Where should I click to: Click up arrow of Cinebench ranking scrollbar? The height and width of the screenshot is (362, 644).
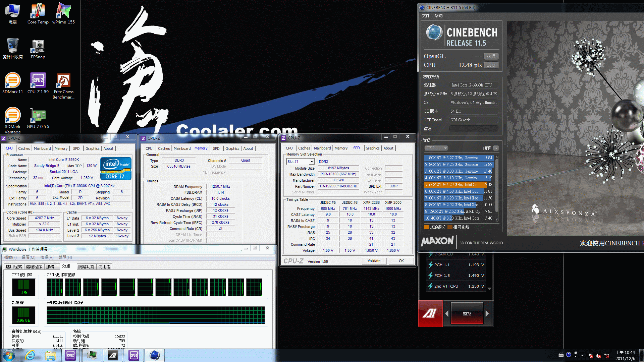tap(497, 157)
